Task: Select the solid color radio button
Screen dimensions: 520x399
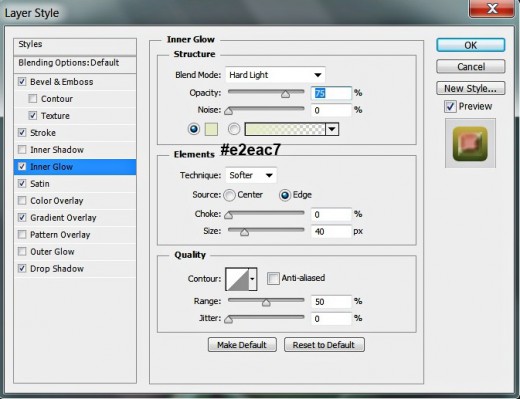Action: click(x=194, y=129)
